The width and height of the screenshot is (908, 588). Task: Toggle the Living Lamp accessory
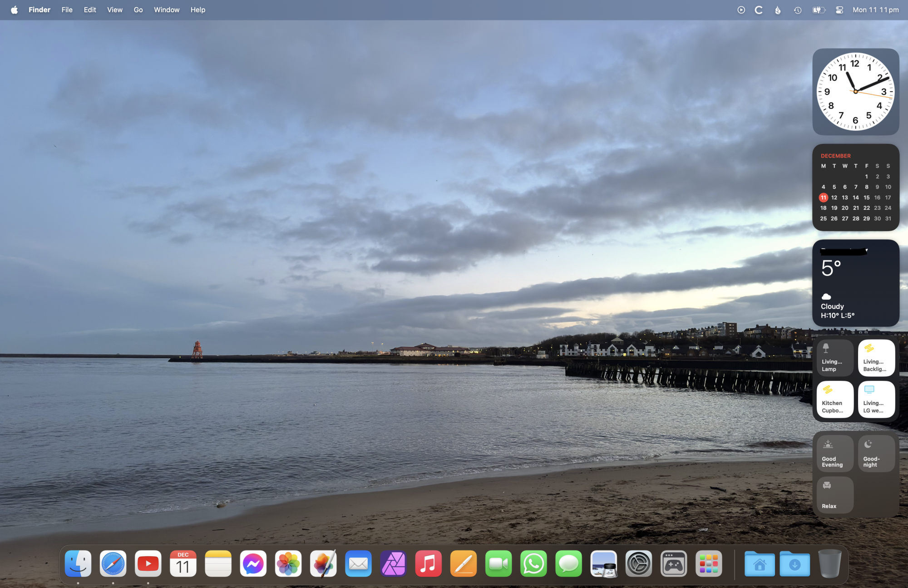pos(834,358)
